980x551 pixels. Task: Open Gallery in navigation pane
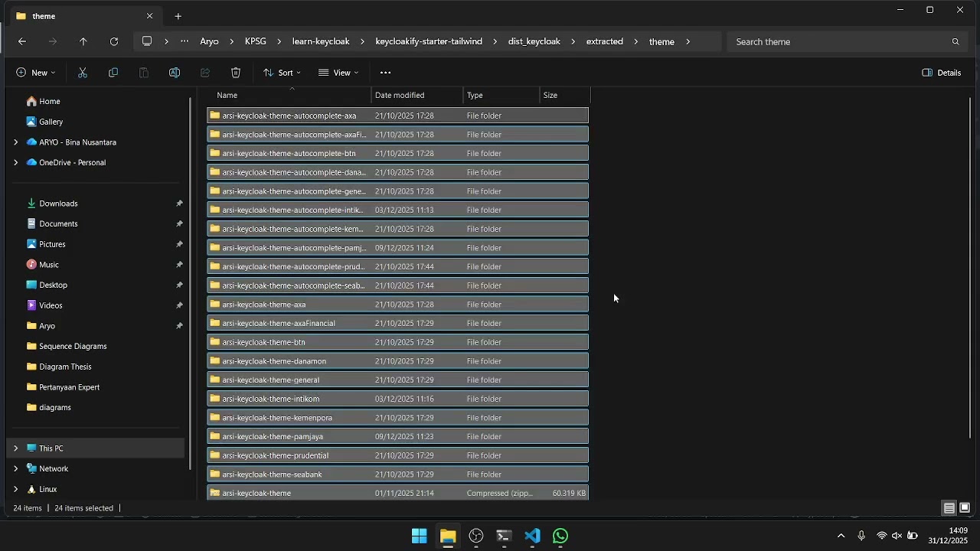coord(51,122)
